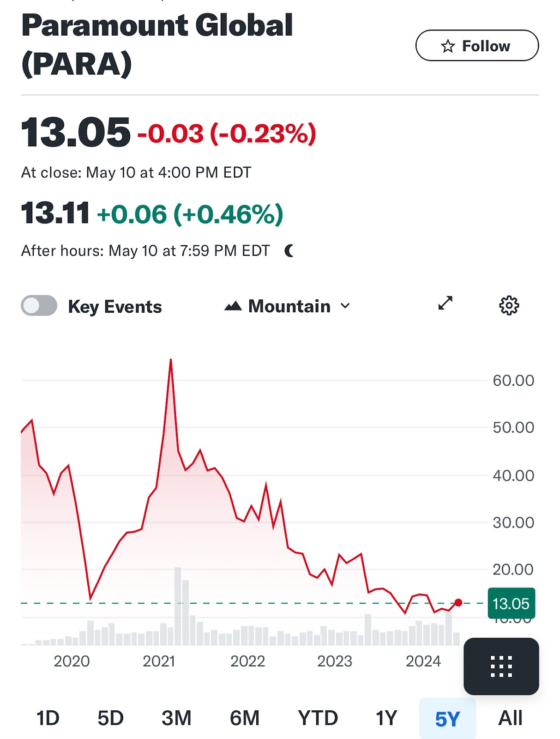
Task: Click the 40.00 price axis label
Action: tap(513, 475)
